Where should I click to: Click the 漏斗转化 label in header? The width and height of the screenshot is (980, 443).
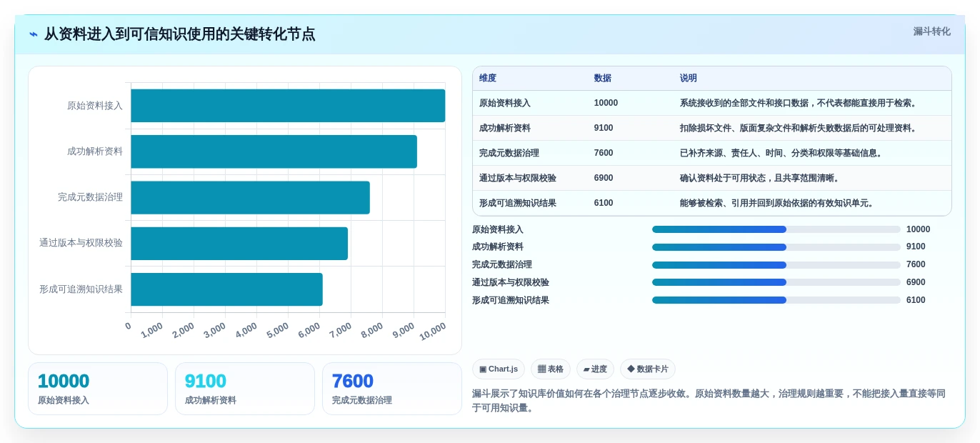[x=931, y=31]
